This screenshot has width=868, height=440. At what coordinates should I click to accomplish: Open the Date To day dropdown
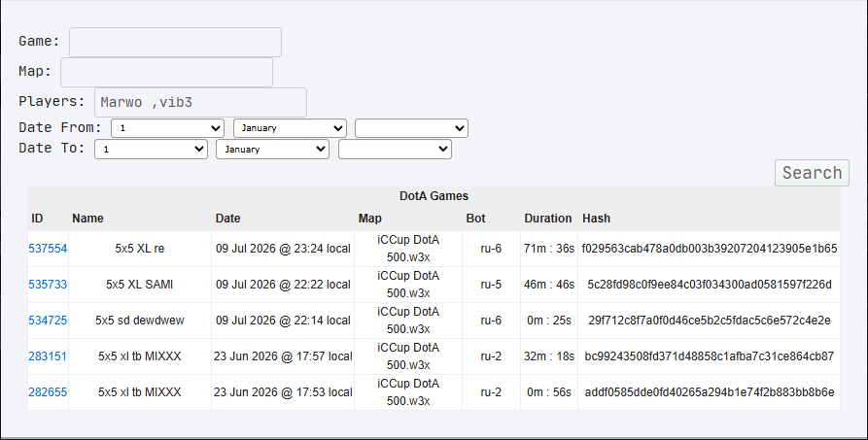151,149
